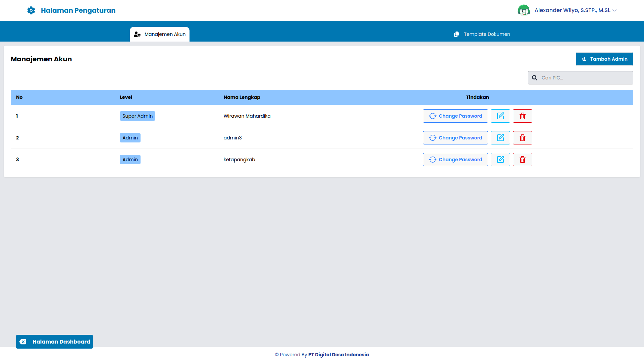Change Password for Wirawan Mahardika

tap(455, 116)
